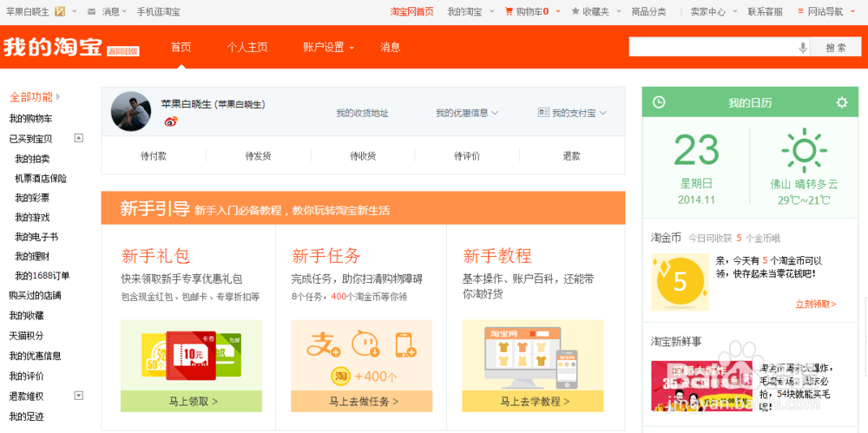
Task: Open the 待发货 order tab
Action: coord(259,156)
